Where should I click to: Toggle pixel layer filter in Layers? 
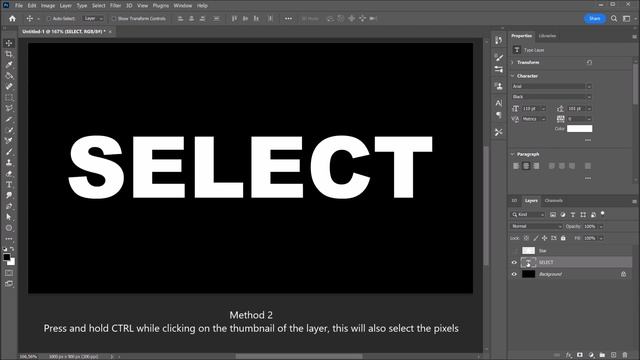coord(553,214)
